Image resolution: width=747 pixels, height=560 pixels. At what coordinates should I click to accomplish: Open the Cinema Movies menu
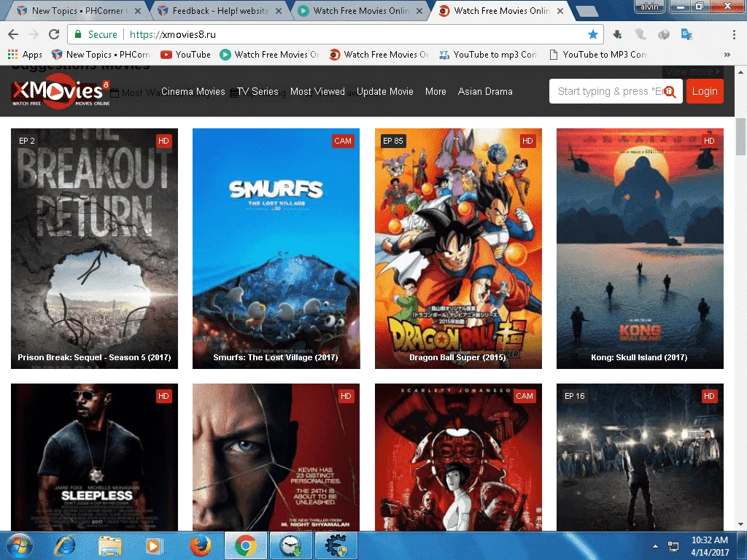(193, 91)
